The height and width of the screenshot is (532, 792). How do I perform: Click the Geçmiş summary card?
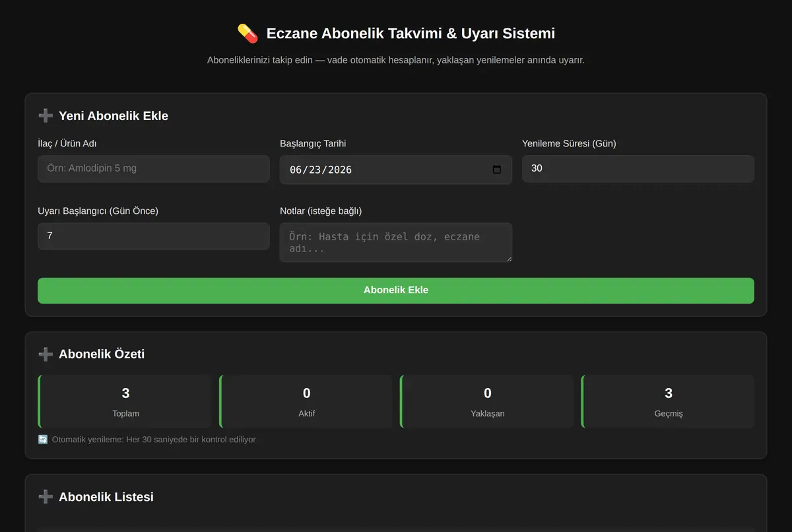[668, 401]
